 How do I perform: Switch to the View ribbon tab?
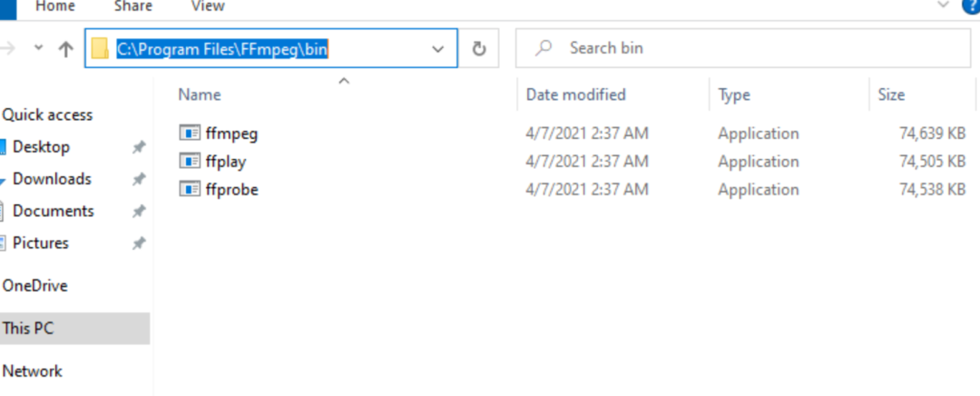[208, 6]
